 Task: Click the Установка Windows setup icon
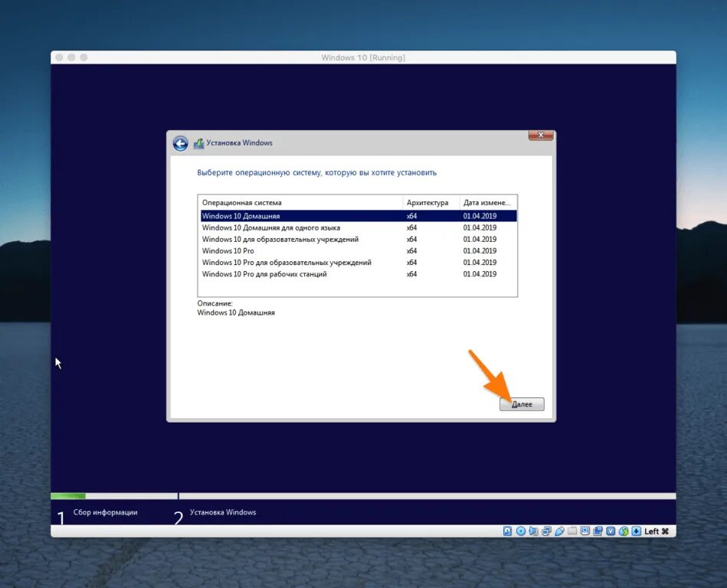[x=198, y=143]
